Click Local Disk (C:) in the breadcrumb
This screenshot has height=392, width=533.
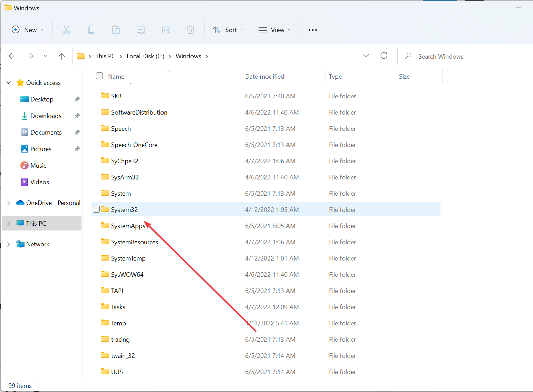pyautogui.click(x=145, y=56)
